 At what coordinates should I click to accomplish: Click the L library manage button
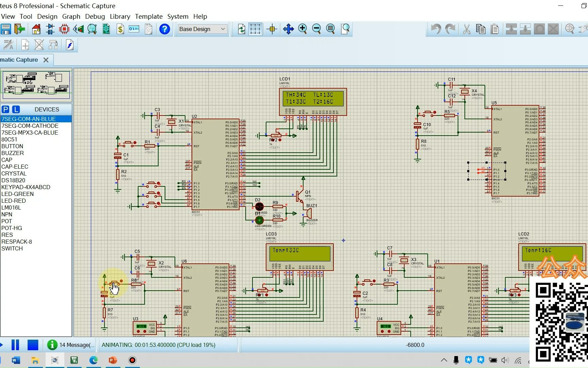point(16,109)
